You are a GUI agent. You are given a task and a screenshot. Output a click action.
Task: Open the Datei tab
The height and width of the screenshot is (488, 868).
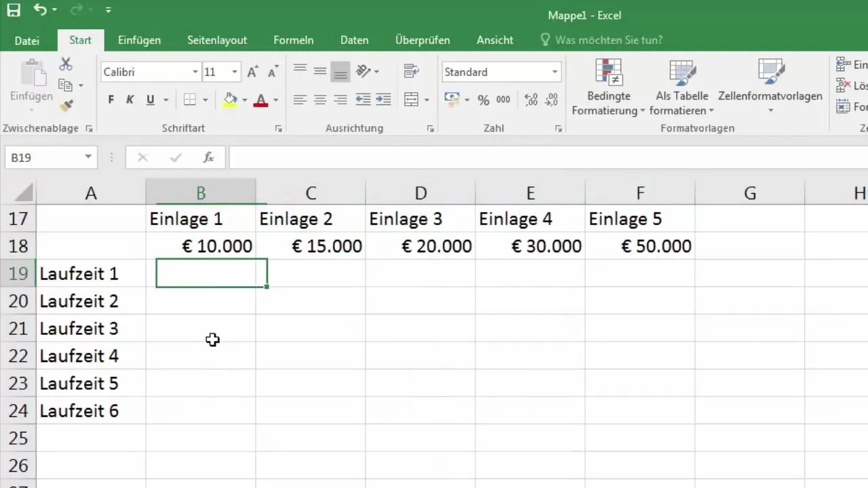pos(27,40)
